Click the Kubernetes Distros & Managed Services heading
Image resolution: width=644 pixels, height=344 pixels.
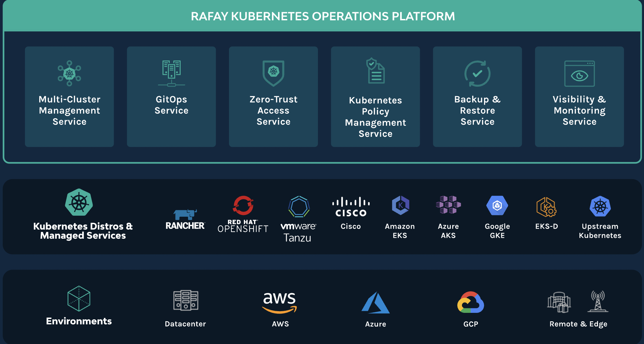(83, 231)
